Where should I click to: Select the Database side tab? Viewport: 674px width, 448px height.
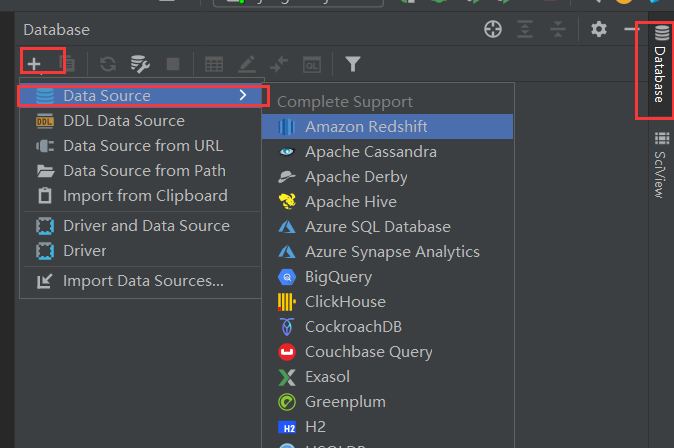point(661,64)
